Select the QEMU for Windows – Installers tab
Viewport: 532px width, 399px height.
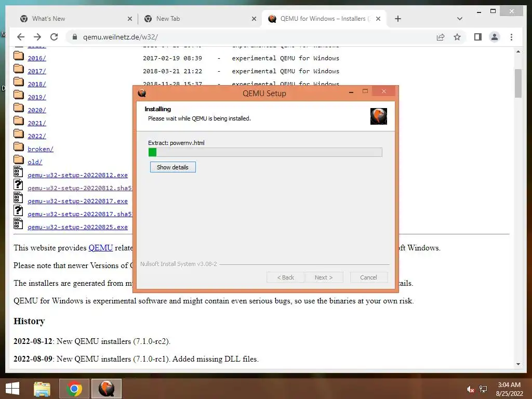tap(325, 19)
